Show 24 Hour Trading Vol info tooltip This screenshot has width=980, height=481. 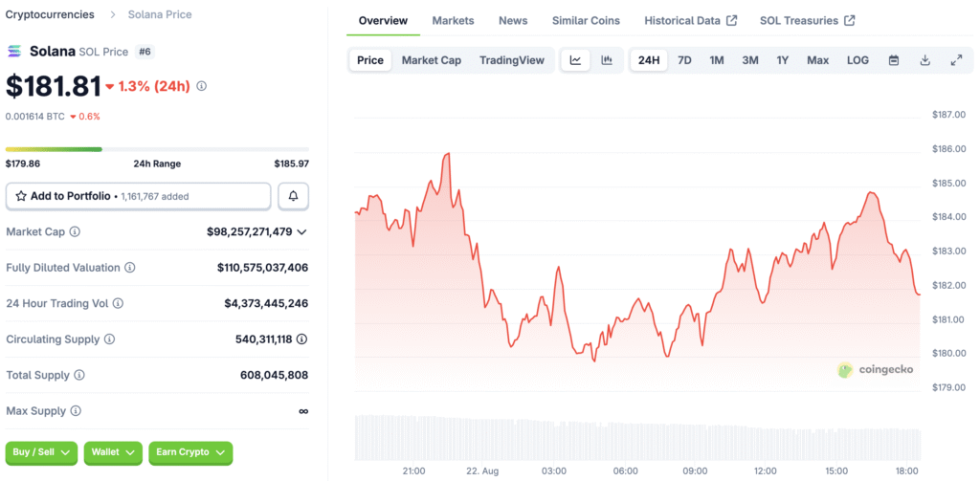click(x=118, y=303)
